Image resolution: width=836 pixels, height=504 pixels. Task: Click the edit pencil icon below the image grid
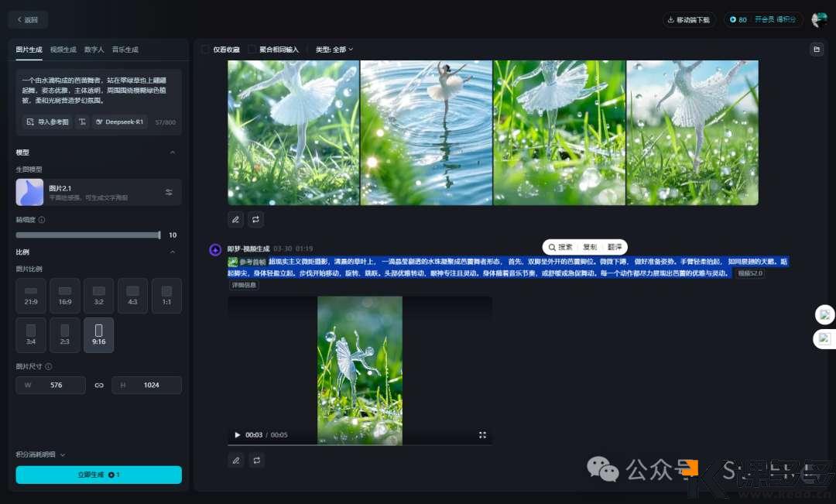tap(236, 219)
